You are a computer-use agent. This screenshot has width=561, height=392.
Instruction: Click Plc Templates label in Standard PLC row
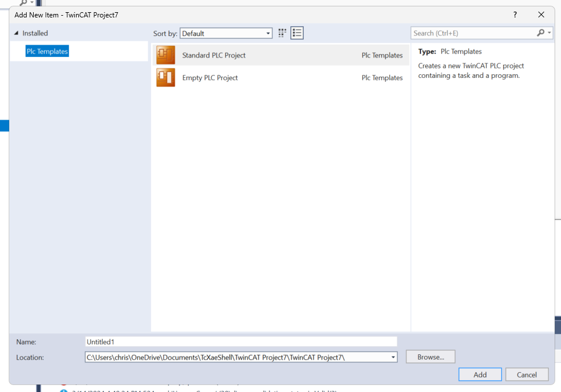click(x=382, y=55)
